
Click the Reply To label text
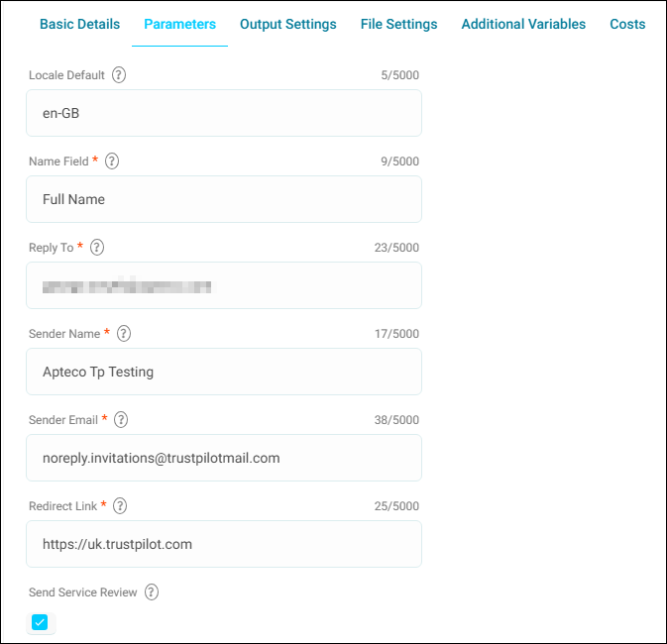[52, 248]
